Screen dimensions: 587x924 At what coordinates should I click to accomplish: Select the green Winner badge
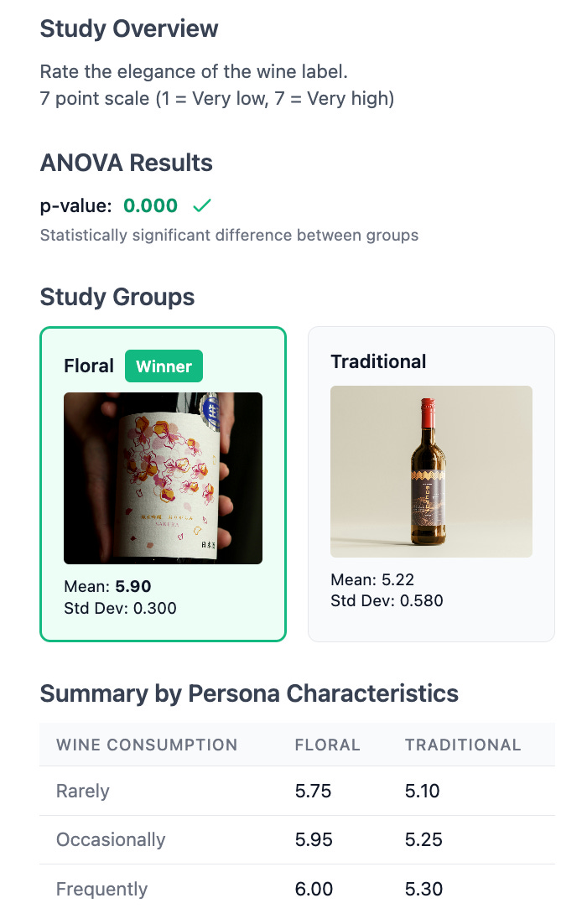(164, 366)
